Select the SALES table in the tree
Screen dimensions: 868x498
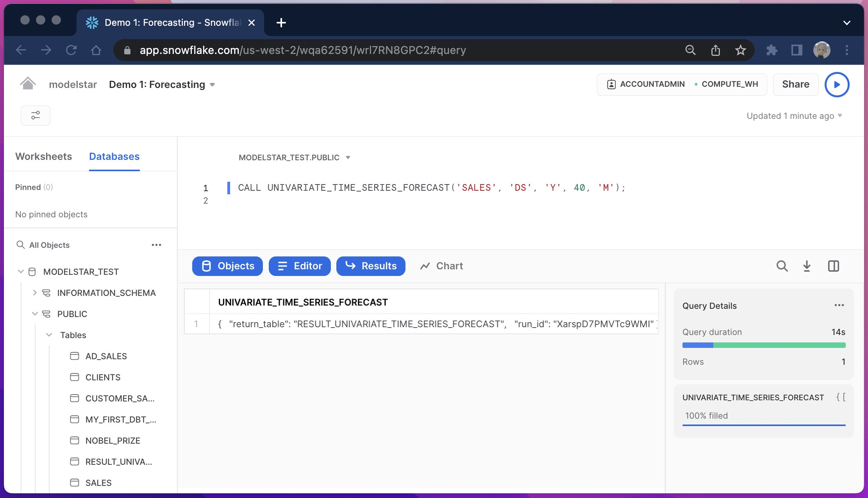98,483
